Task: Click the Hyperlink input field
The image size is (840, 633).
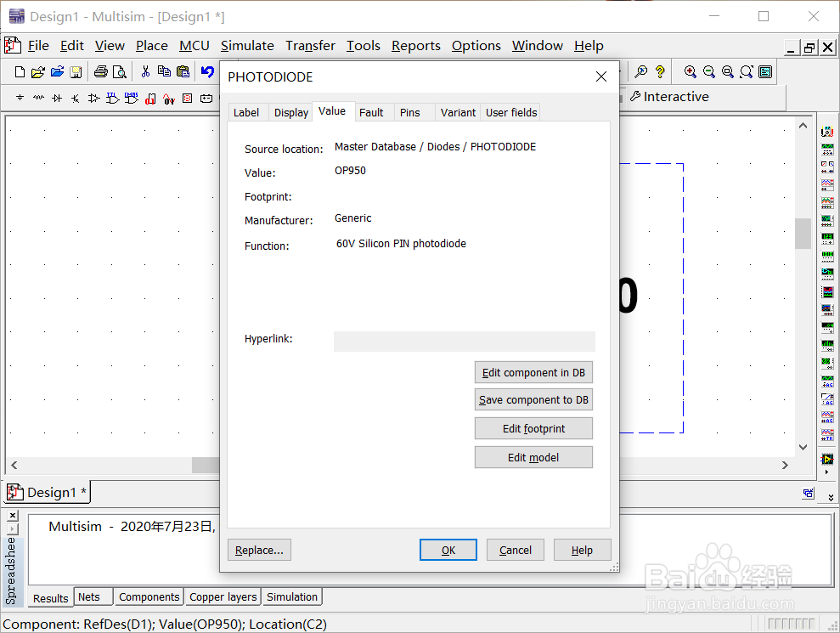Action: pos(465,342)
